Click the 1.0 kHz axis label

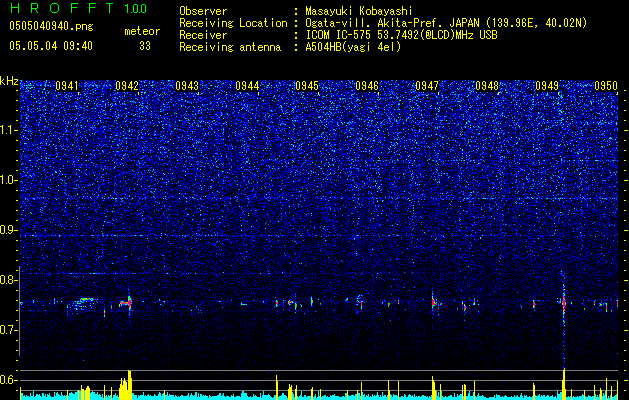pyautogui.click(x=9, y=181)
